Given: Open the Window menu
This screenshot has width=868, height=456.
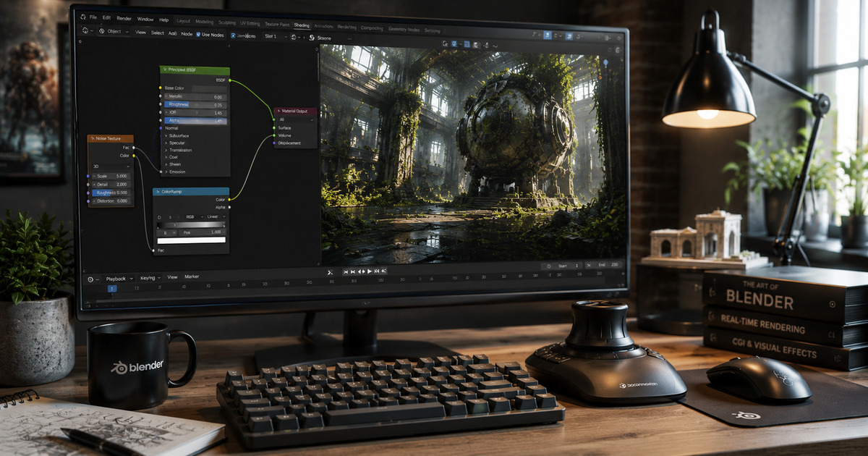Looking at the screenshot, I should point(145,19).
